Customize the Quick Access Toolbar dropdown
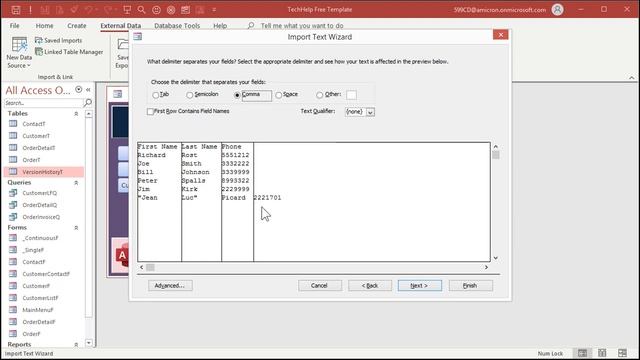 [x=214, y=10]
